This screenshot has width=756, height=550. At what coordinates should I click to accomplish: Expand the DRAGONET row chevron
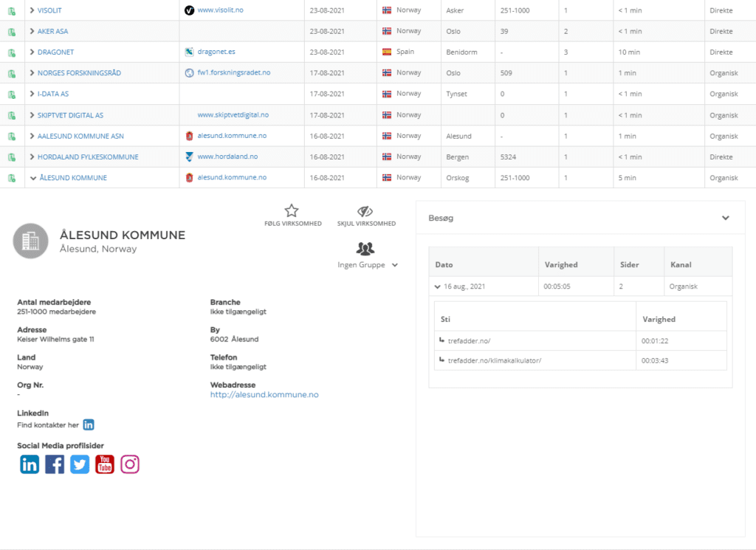32,52
